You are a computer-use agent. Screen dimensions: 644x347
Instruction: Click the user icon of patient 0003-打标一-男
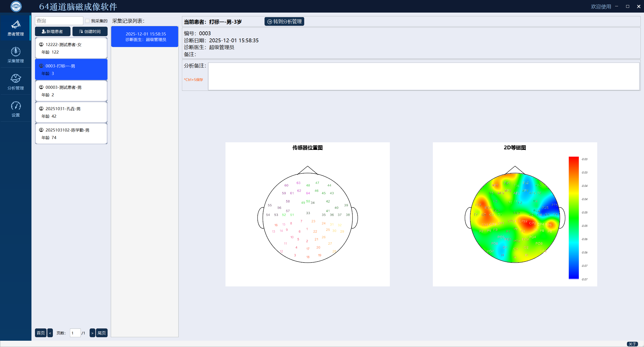(x=41, y=66)
